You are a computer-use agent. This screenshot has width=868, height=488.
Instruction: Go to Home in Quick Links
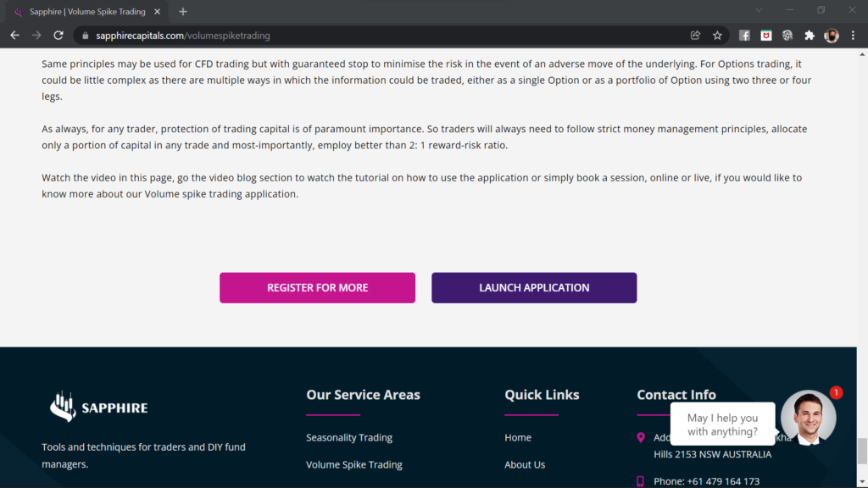click(x=518, y=438)
